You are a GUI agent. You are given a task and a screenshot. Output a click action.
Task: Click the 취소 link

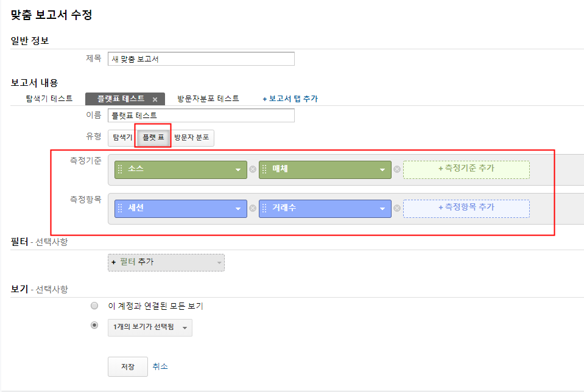(x=160, y=366)
